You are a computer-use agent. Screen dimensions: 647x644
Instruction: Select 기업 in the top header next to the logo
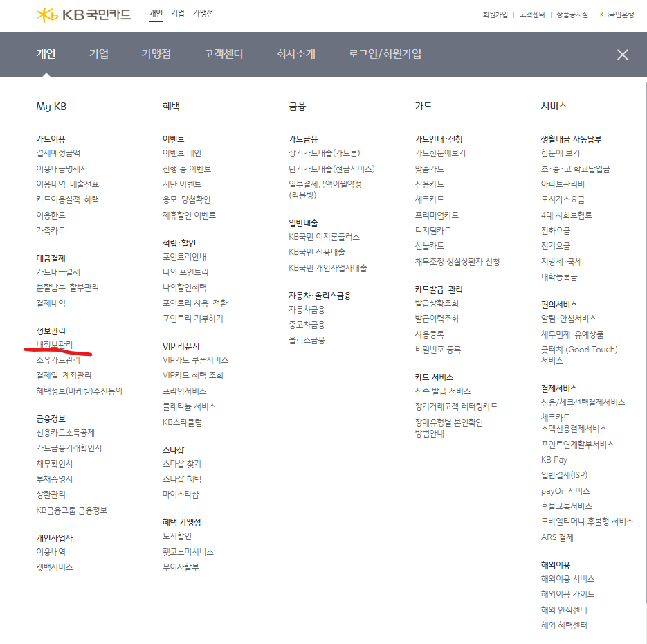click(x=177, y=14)
